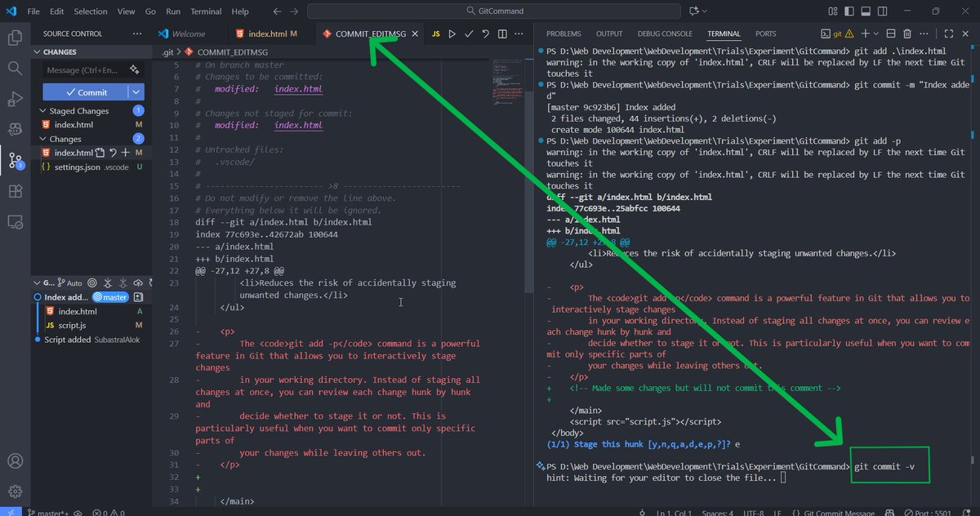Click the discard arrow icon in editor toolbar
The height and width of the screenshot is (516, 980).
click(485, 34)
